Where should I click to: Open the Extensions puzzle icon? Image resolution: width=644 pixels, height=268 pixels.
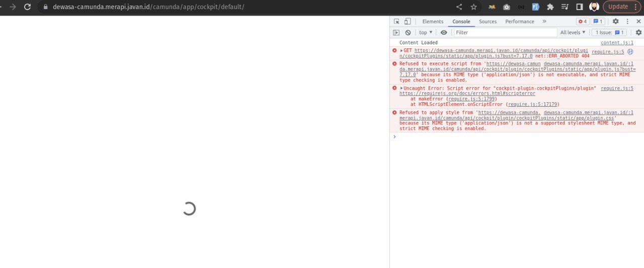click(550, 7)
